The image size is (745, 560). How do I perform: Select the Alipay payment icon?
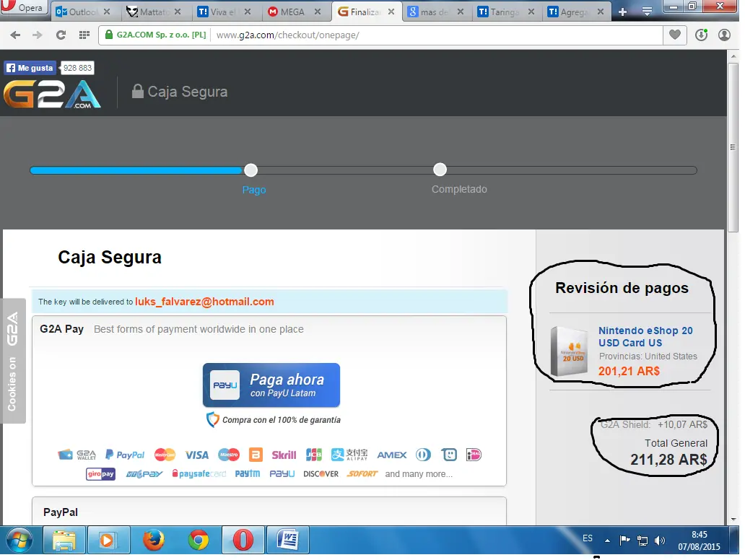point(349,455)
